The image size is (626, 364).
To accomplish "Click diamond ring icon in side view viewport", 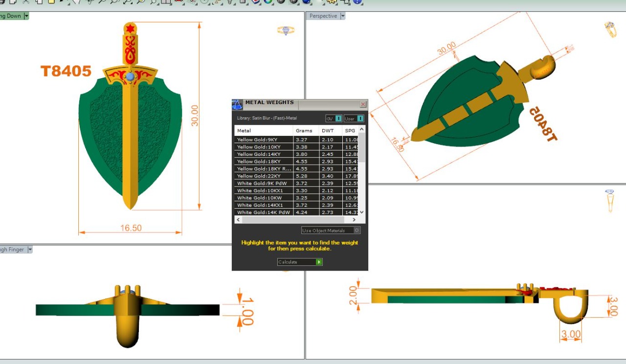I will coord(609,200).
